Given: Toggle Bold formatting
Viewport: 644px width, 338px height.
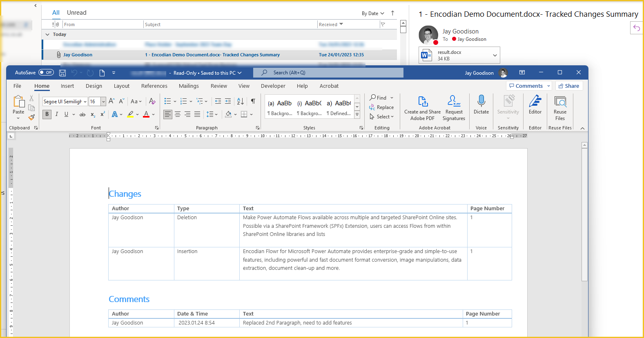Looking at the screenshot, I should [x=47, y=114].
